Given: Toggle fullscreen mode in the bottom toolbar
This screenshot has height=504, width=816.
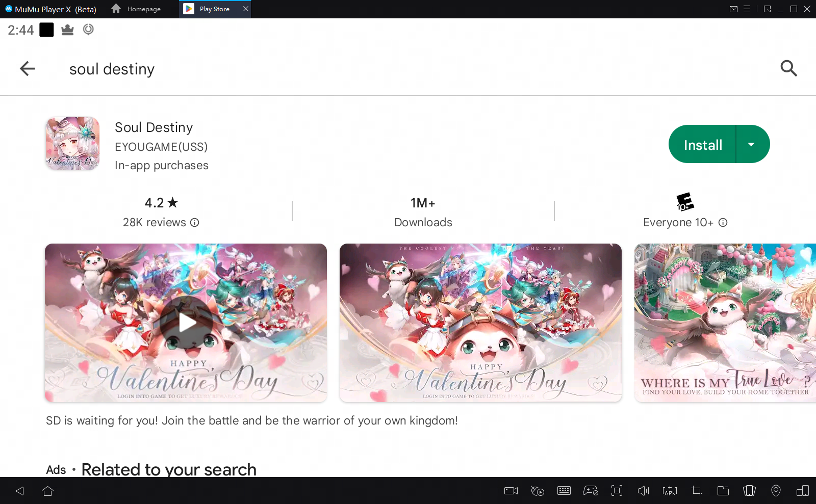Looking at the screenshot, I should [617, 491].
